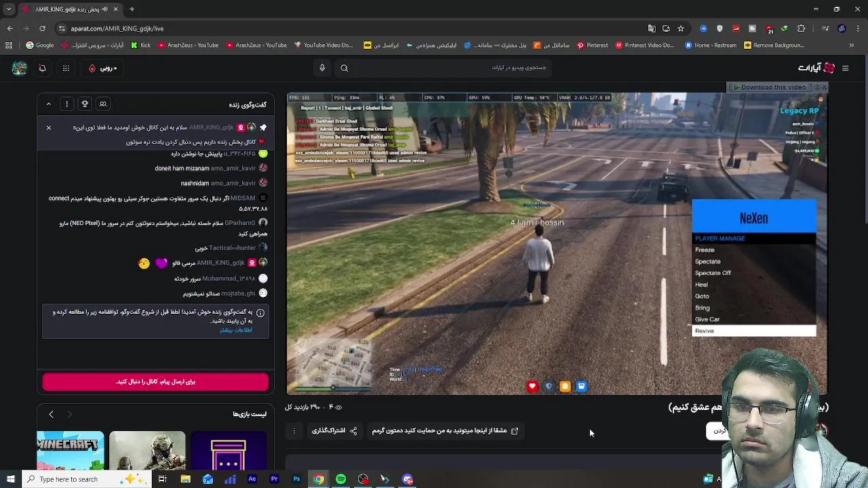
Task: Open Remove Background bookmark
Action: [x=773, y=45]
